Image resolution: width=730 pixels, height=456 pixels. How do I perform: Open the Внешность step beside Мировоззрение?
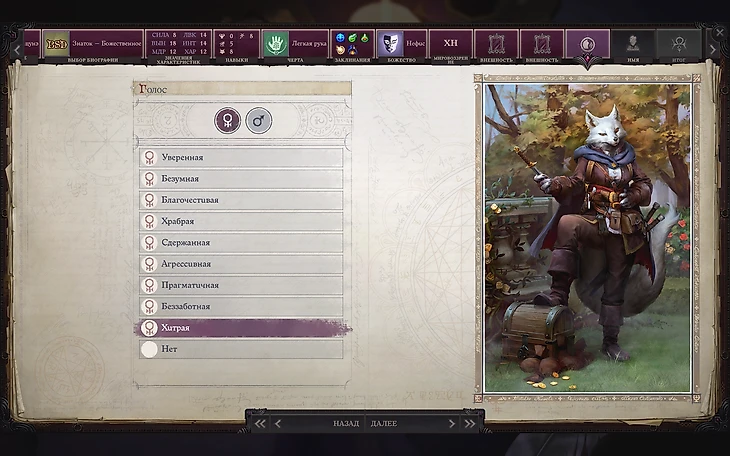(496, 44)
